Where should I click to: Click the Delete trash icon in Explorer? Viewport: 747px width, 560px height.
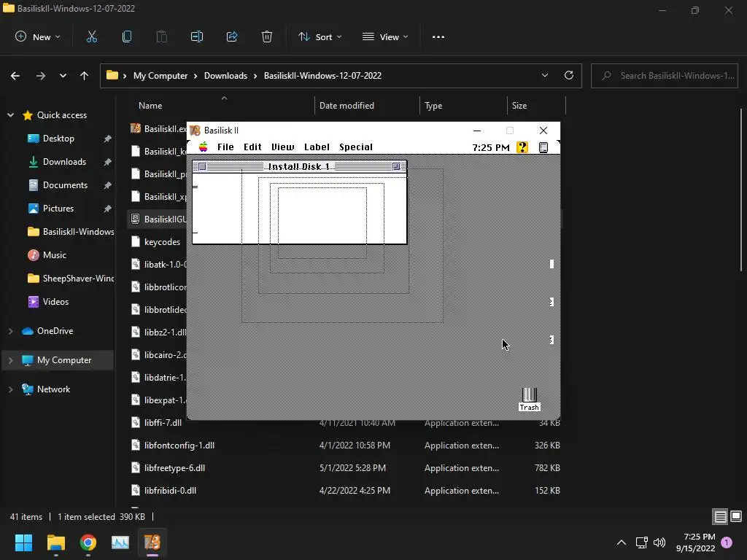coord(267,36)
